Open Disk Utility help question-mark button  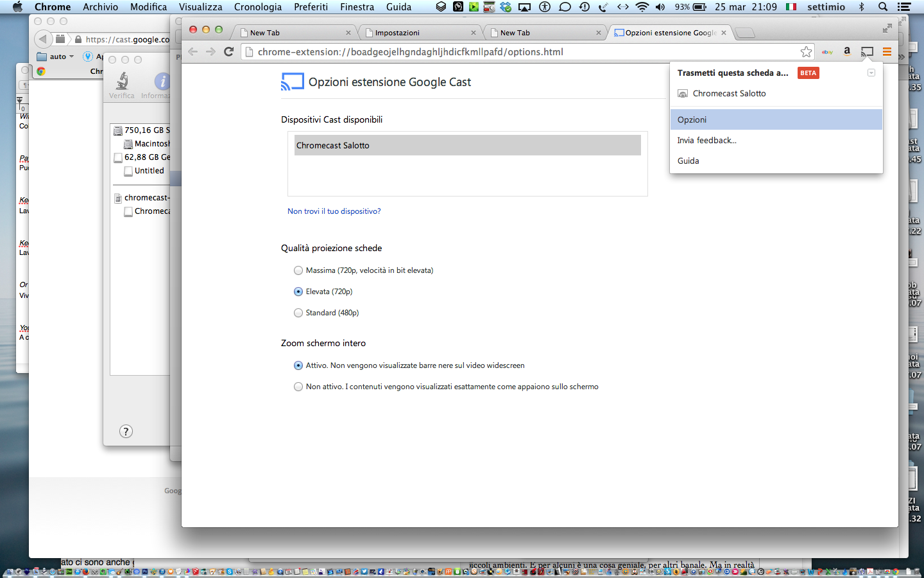click(x=126, y=432)
